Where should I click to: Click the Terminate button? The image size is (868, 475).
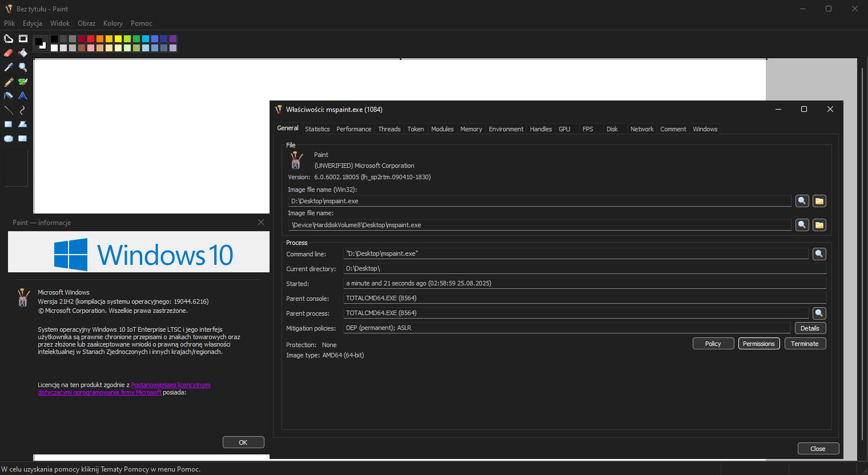[x=805, y=344]
